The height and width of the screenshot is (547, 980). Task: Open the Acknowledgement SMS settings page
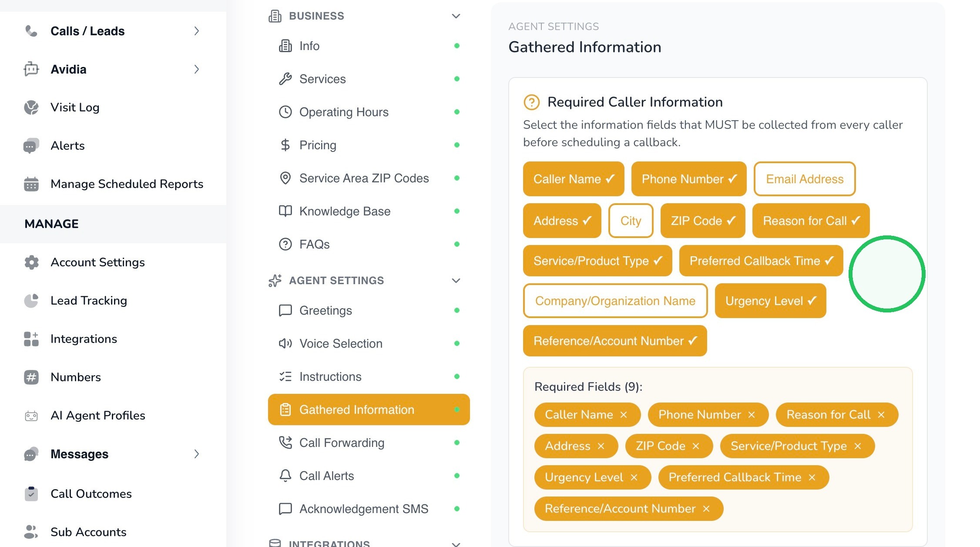(369, 509)
